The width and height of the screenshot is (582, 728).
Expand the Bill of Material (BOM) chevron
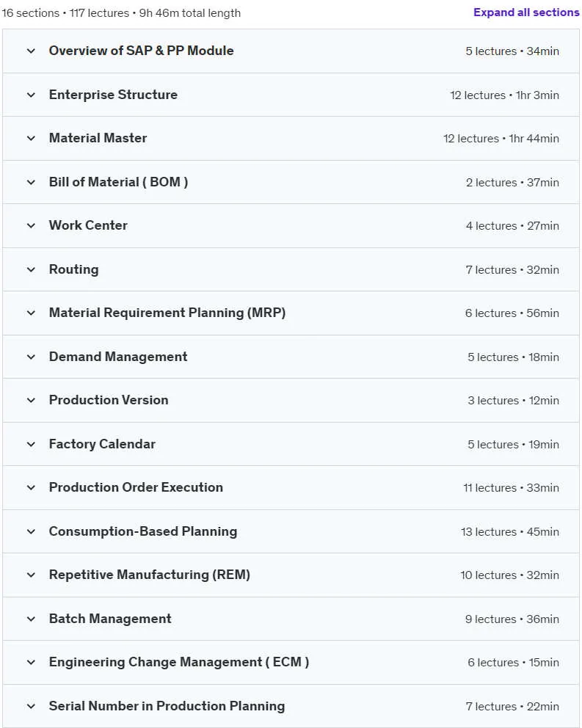click(31, 183)
